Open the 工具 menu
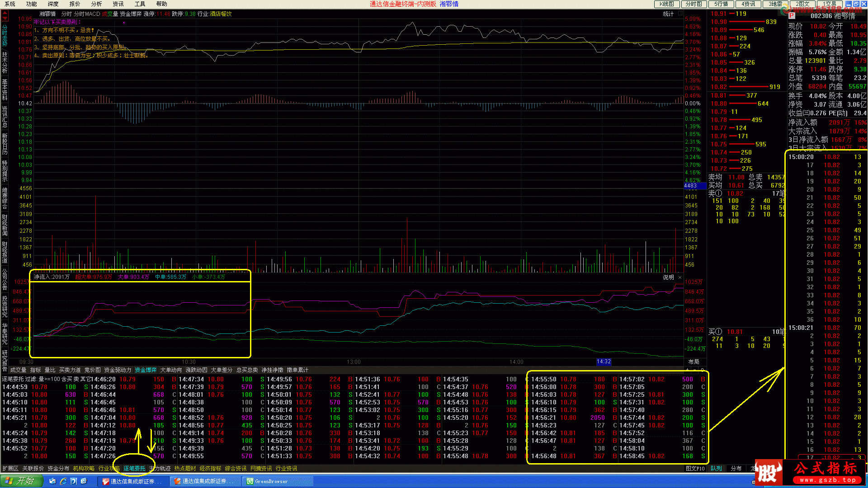 pyautogui.click(x=140, y=4)
